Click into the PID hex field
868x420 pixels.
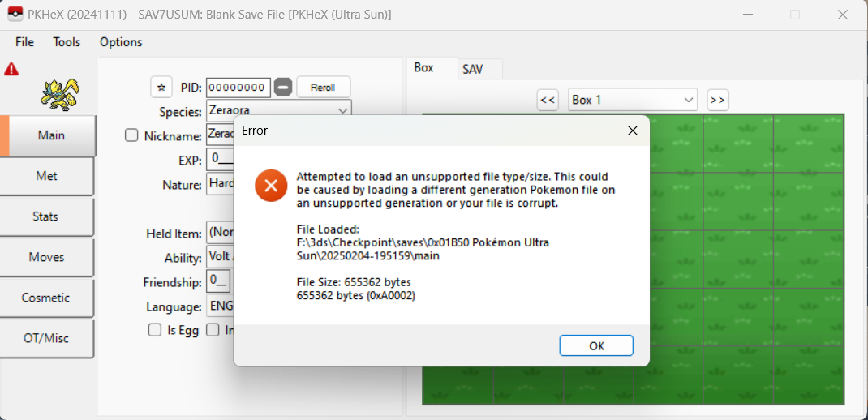238,88
